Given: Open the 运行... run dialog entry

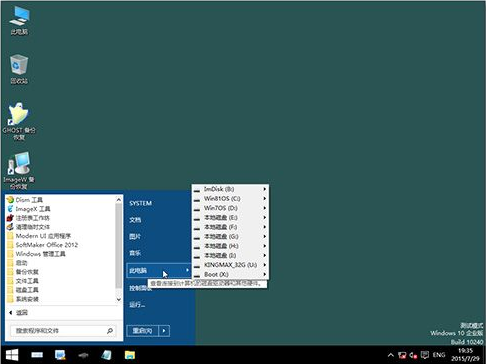Looking at the screenshot, I should tap(137, 304).
